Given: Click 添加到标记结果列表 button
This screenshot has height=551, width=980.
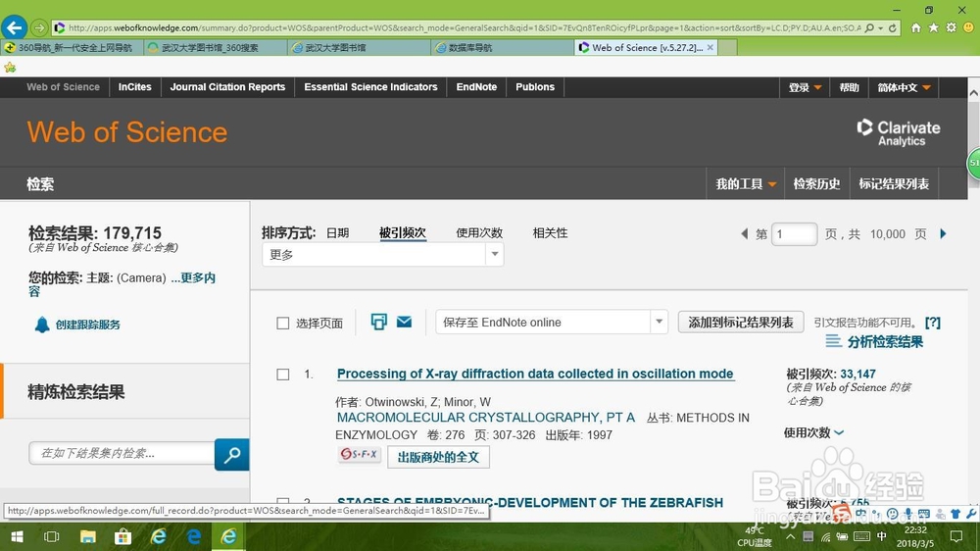Looking at the screenshot, I should click(741, 323).
